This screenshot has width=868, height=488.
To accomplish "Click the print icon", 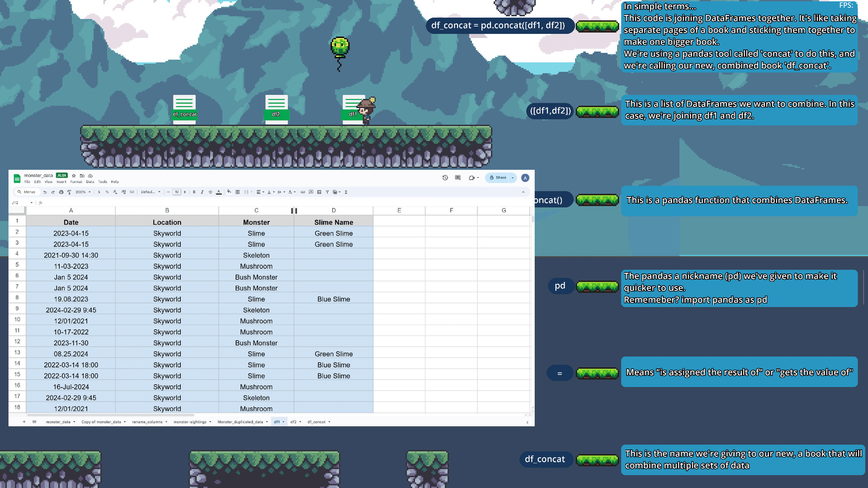I will (61, 192).
